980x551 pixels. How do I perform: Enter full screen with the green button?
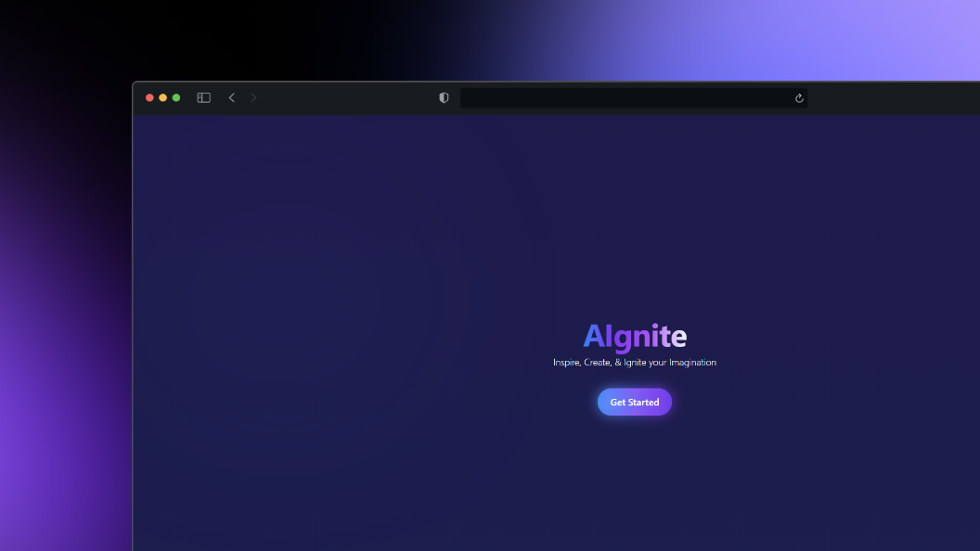pyautogui.click(x=176, y=97)
